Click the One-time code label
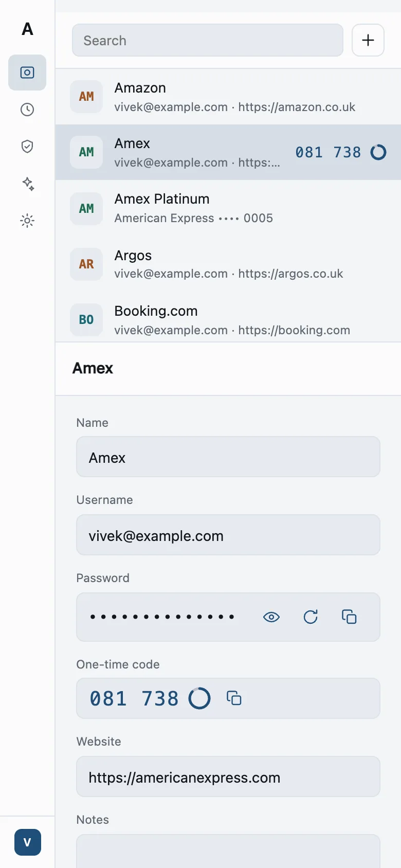Viewport: 401px width, 868px height. pyautogui.click(x=118, y=664)
